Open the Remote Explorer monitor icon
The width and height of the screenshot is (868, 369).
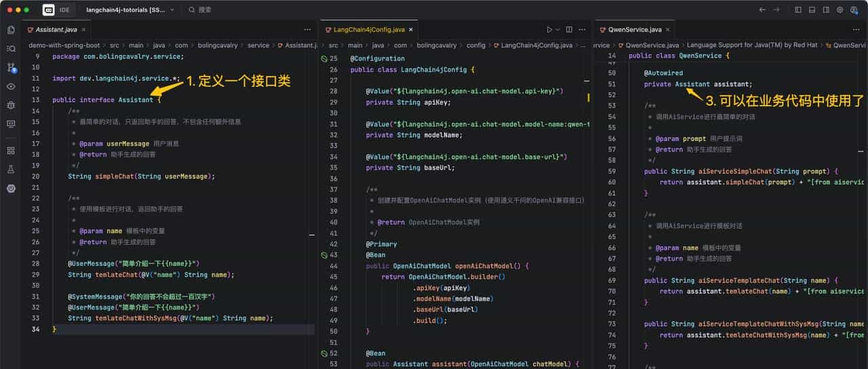pos(11,124)
